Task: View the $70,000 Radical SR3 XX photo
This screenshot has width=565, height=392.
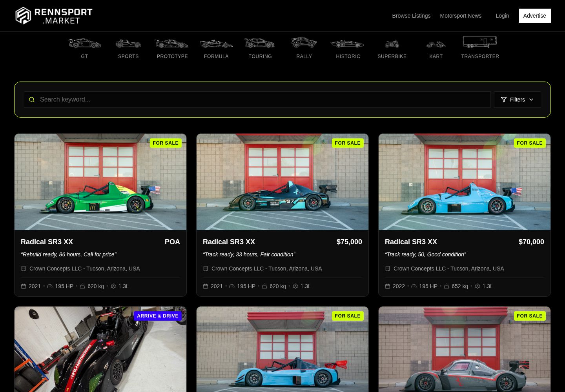Action: point(465,182)
